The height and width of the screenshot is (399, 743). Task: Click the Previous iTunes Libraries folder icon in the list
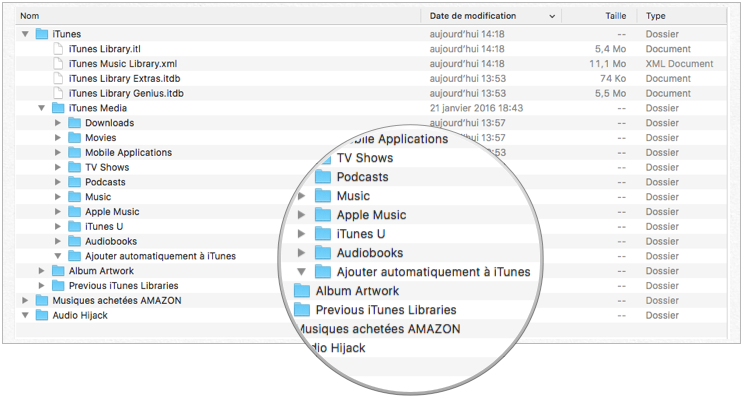pos(58,286)
